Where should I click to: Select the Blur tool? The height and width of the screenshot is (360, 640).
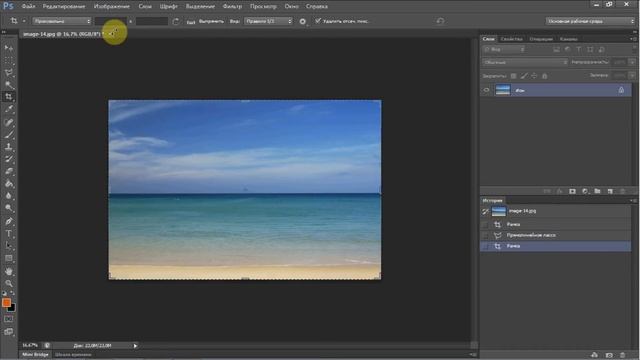pyautogui.click(x=9, y=196)
